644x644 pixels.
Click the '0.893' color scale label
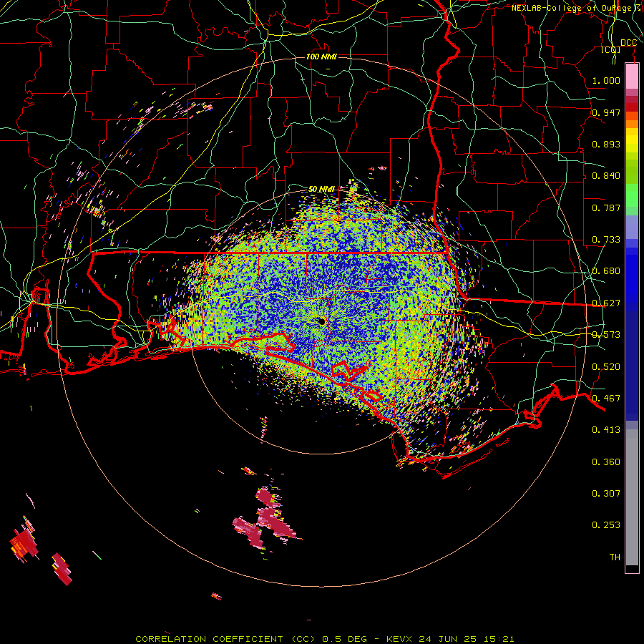pos(606,144)
